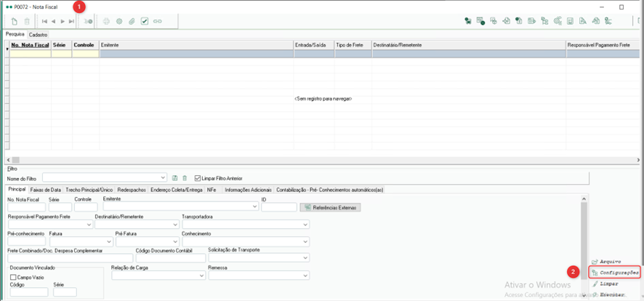Expand the Conhecimento dropdown
This screenshot has width=644, height=301.
(305, 242)
